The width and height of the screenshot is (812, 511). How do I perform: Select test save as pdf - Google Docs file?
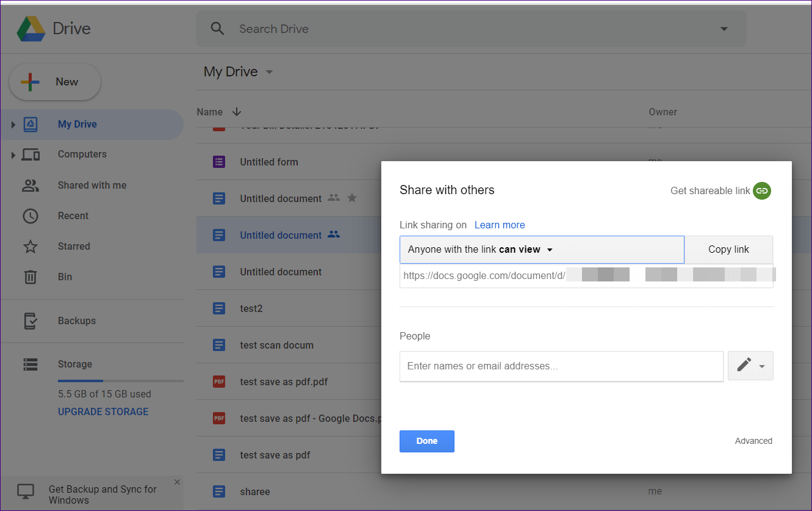311,418
